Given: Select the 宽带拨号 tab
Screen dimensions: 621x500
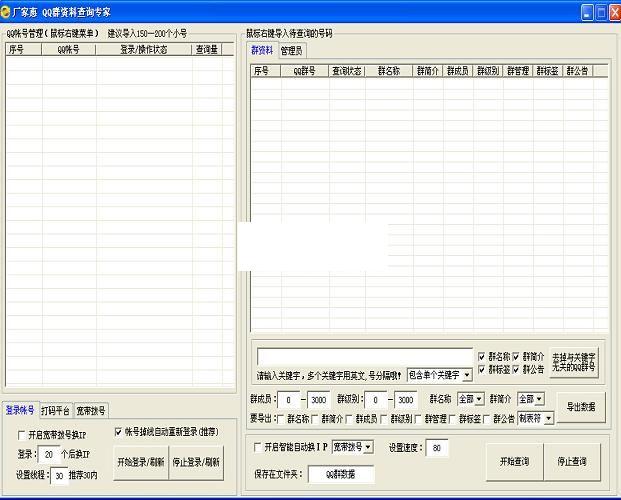Looking at the screenshot, I should (92, 410).
